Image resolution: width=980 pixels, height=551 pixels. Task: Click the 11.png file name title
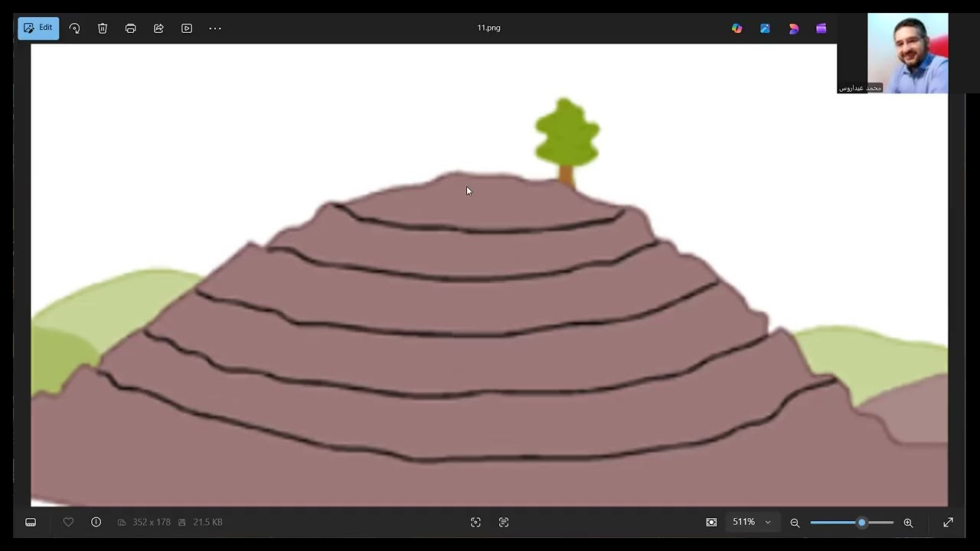coord(488,28)
